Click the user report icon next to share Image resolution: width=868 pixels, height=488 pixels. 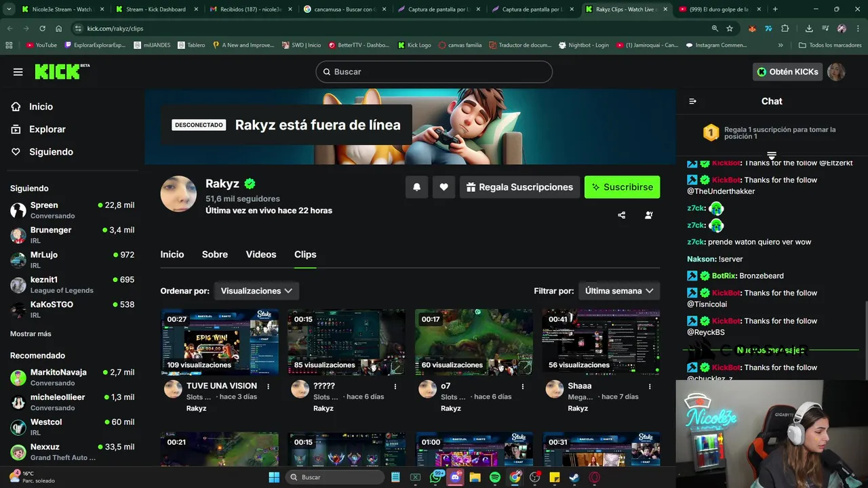pyautogui.click(x=649, y=216)
